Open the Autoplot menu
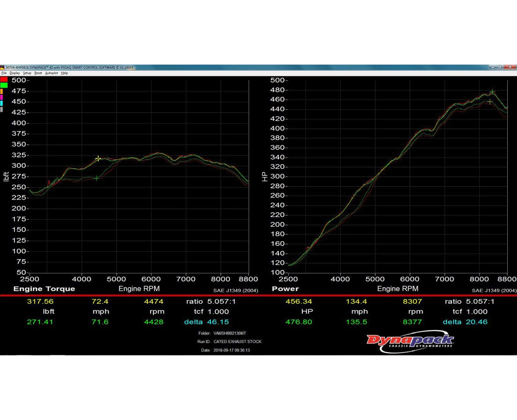517x420 pixels. (x=51, y=73)
